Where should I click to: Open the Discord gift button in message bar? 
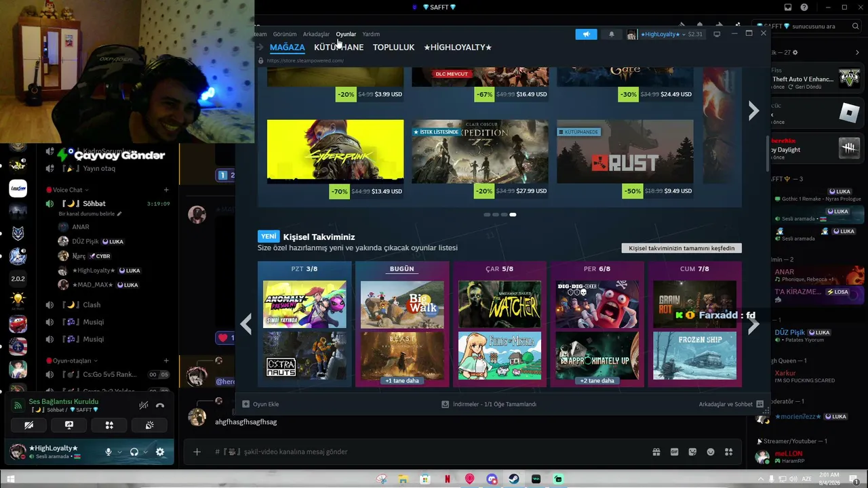point(656,451)
